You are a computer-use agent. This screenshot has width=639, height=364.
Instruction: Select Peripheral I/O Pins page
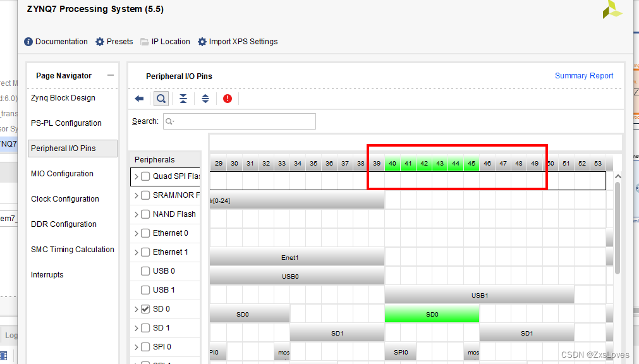click(x=73, y=149)
